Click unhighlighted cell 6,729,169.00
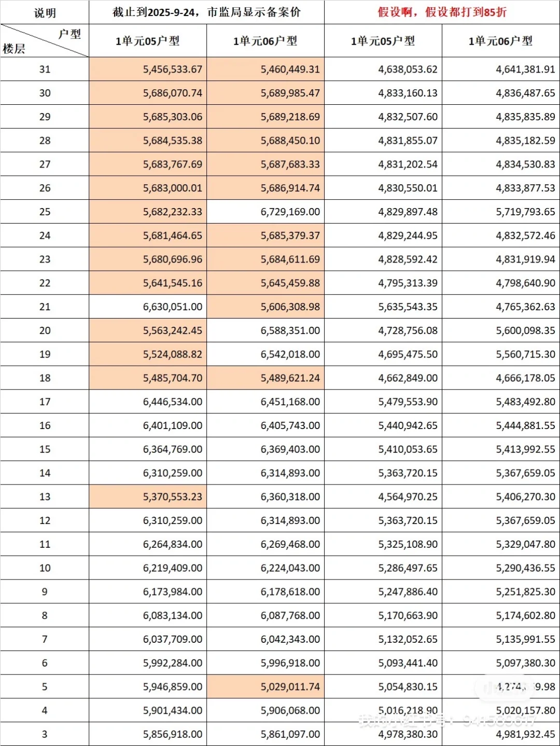 tap(265, 212)
